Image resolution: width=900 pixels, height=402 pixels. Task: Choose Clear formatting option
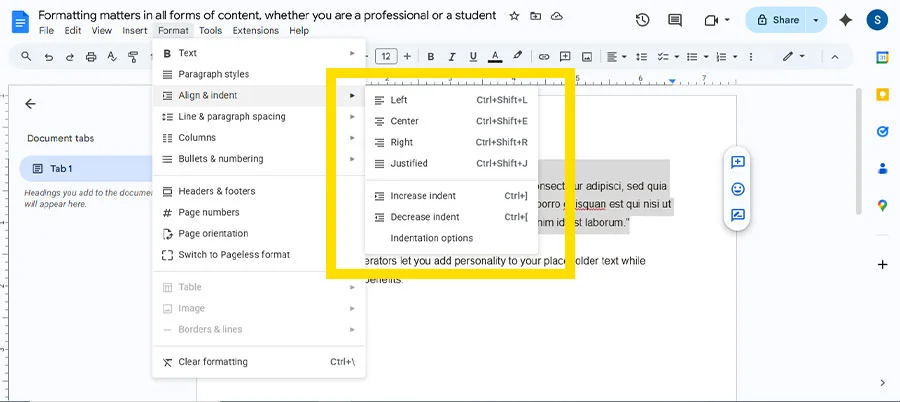coord(259,362)
